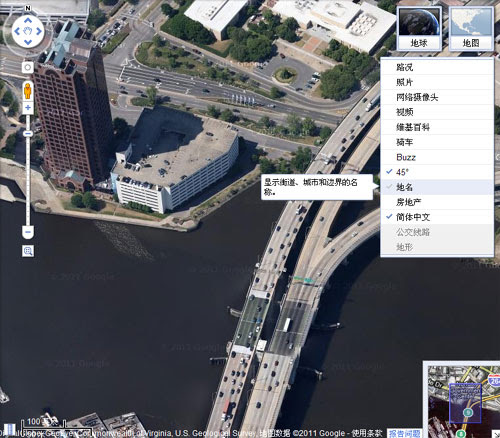Select the orange Street View pegman

[x=28, y=90]
